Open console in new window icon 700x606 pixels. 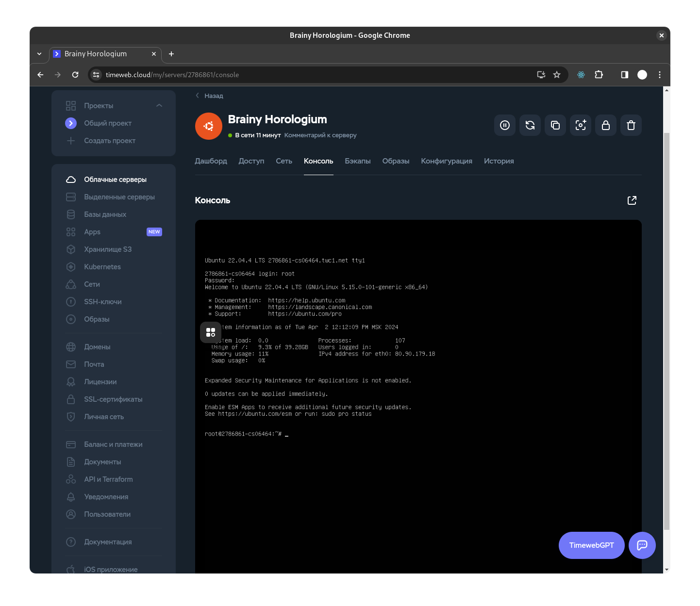632,200
